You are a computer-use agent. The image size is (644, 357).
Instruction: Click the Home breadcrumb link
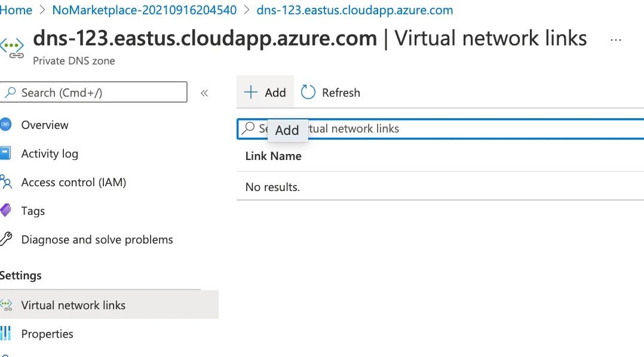pyautogui.click(x=16, y=10)
